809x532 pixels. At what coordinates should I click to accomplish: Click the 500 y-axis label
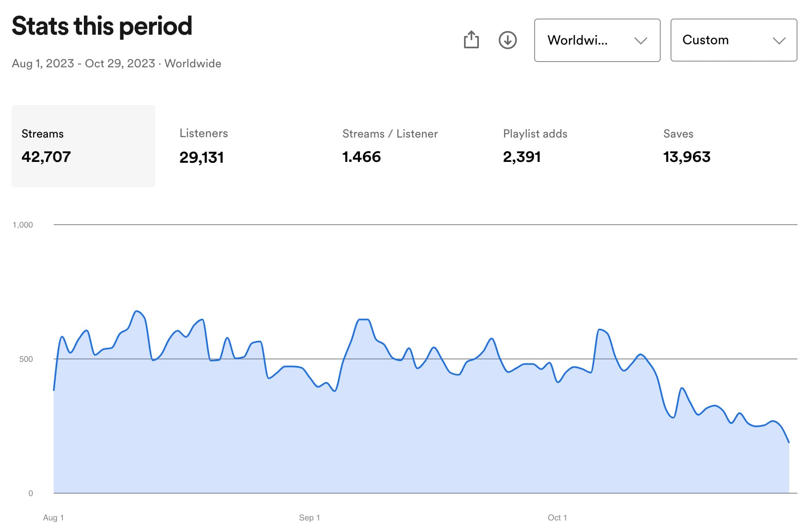click(x=26, y=359)
